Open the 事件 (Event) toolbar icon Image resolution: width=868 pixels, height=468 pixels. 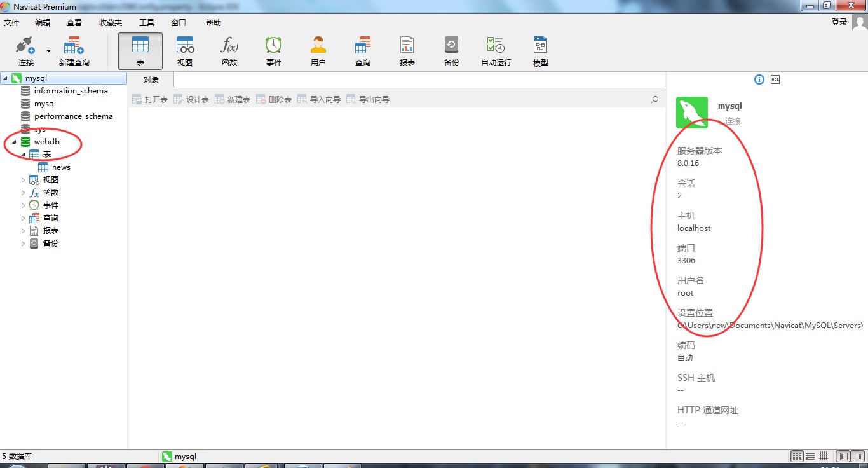point(274,52)
